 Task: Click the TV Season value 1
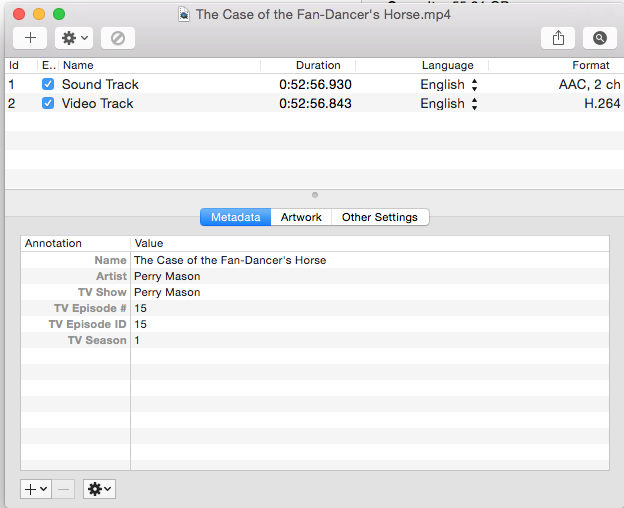[137, 340]
